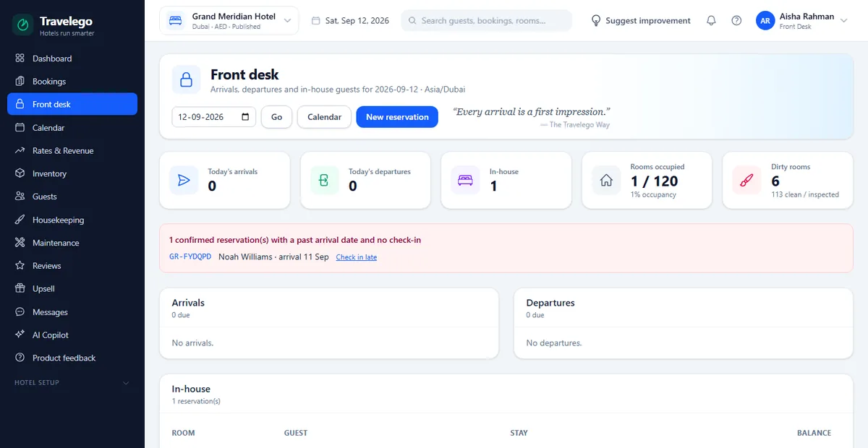The width and height of the screenshot is (868, 448).
Task: Open the help question mark icon
Action: tap(736, 21)
